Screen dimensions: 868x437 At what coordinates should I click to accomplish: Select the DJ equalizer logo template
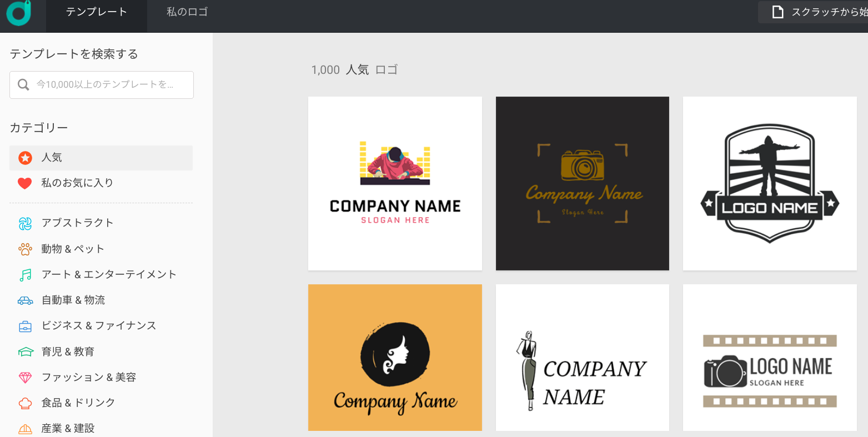point(395,183)
